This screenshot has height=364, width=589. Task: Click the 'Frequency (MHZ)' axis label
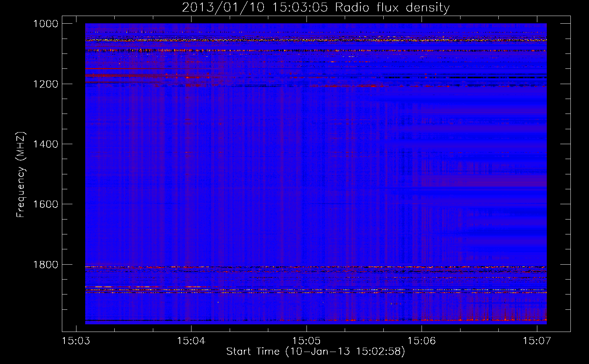tap(21, 175)
